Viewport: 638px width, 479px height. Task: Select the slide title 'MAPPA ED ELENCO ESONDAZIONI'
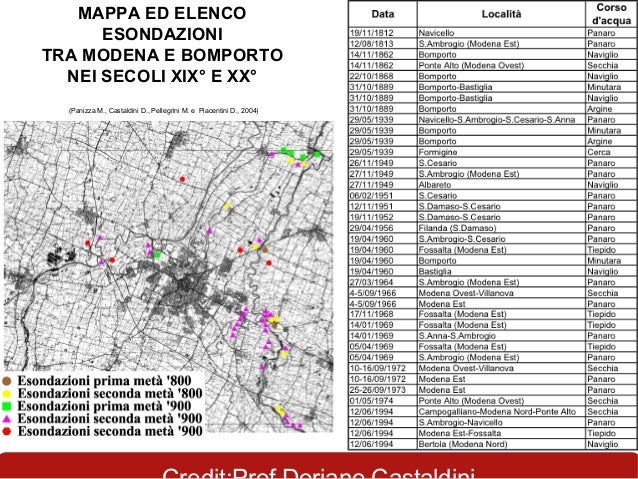[162, 24]
